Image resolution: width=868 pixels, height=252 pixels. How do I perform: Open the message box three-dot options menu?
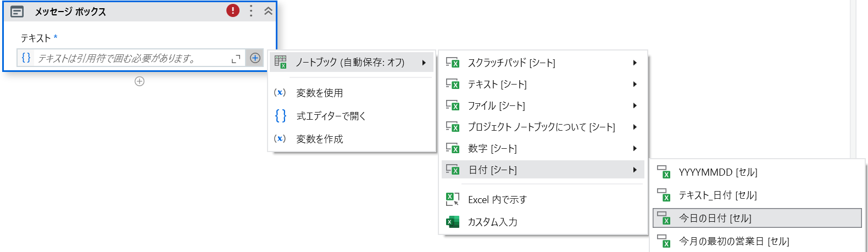[251, 11]
